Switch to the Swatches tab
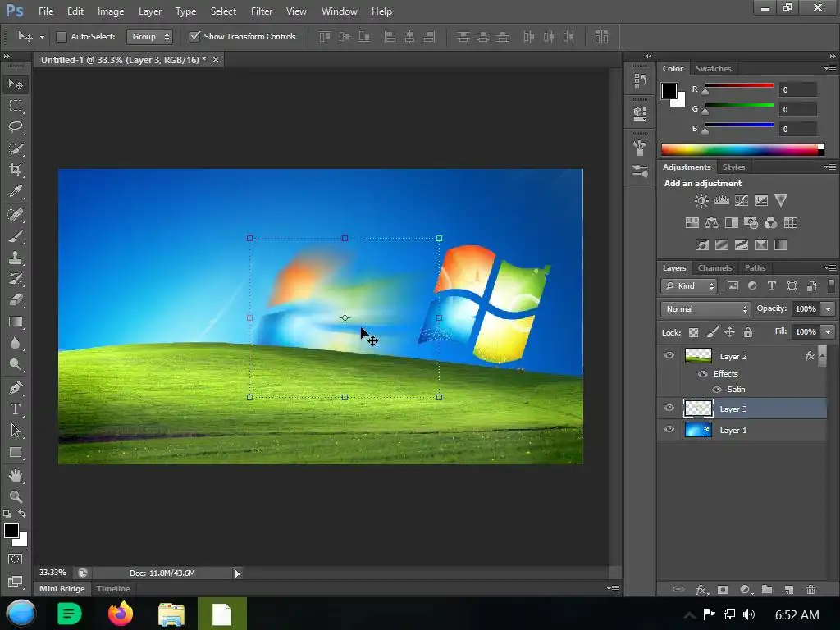 pyautogui.click(x=713, y=69)
